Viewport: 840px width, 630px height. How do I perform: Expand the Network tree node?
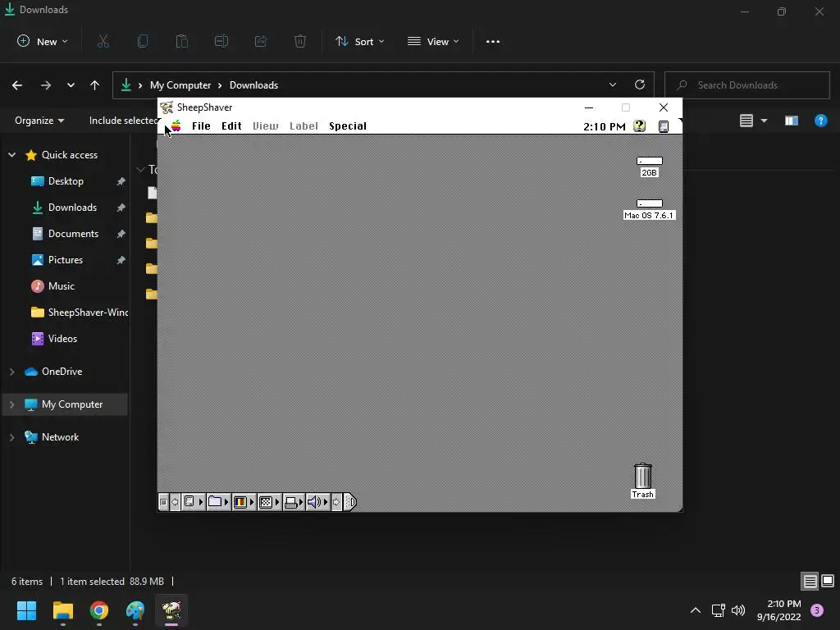click(x=11, y=437)
